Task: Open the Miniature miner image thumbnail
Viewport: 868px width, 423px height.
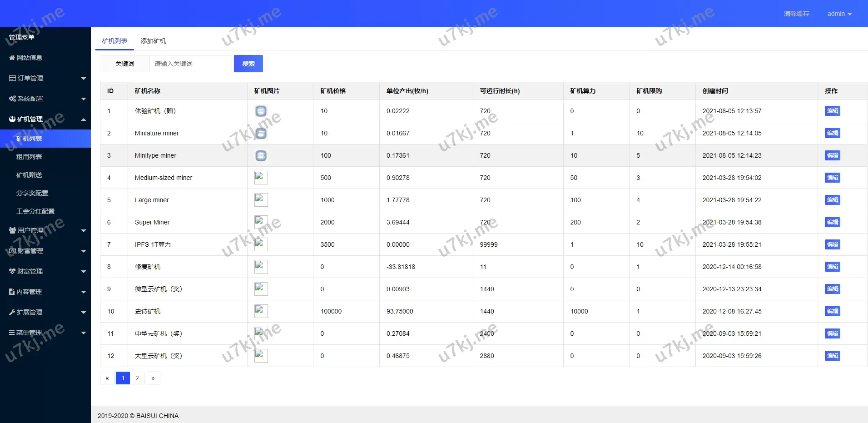Action: [x=261, y=133]
